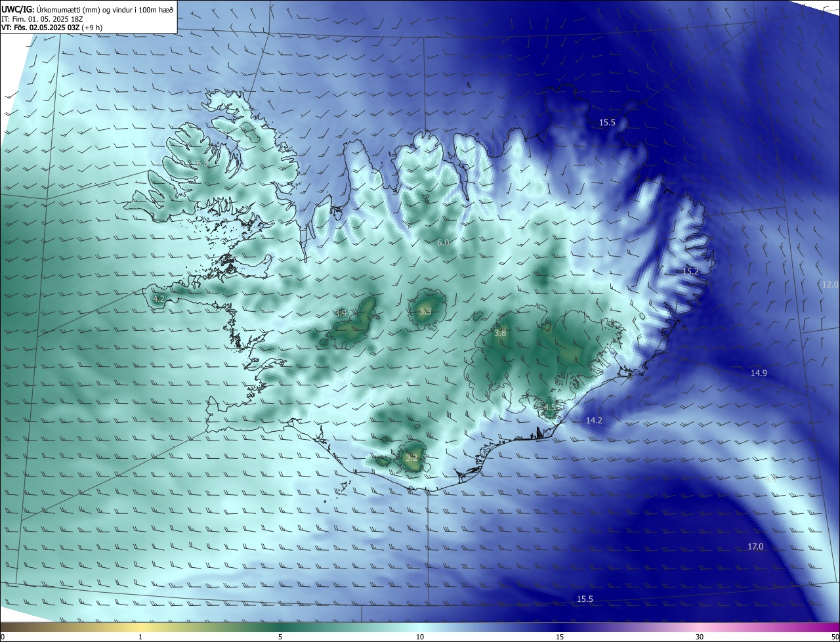Click the 17.0 value label on the map

click(x=755, y=547)
